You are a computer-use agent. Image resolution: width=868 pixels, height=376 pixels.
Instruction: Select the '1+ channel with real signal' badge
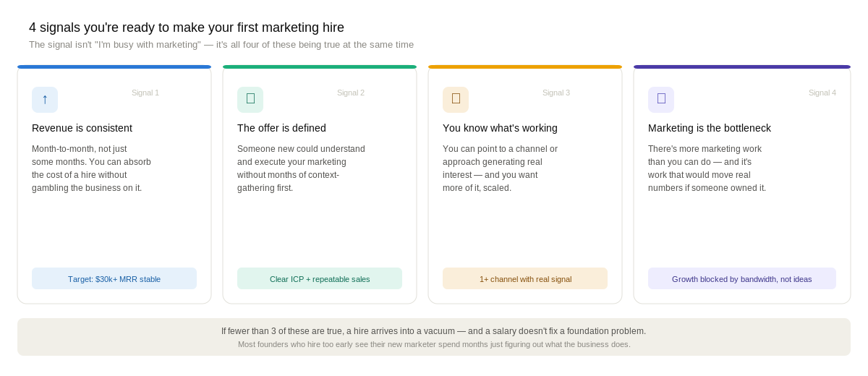click(x=525, y=278)
